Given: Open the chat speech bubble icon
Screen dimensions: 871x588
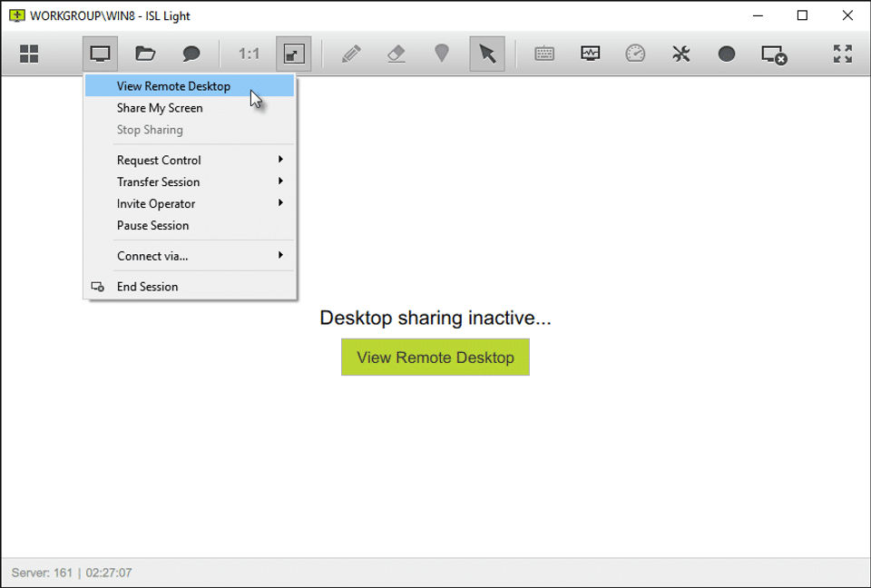Looking at the screenshot, I should pyautogui.click(x=191, y=54).
